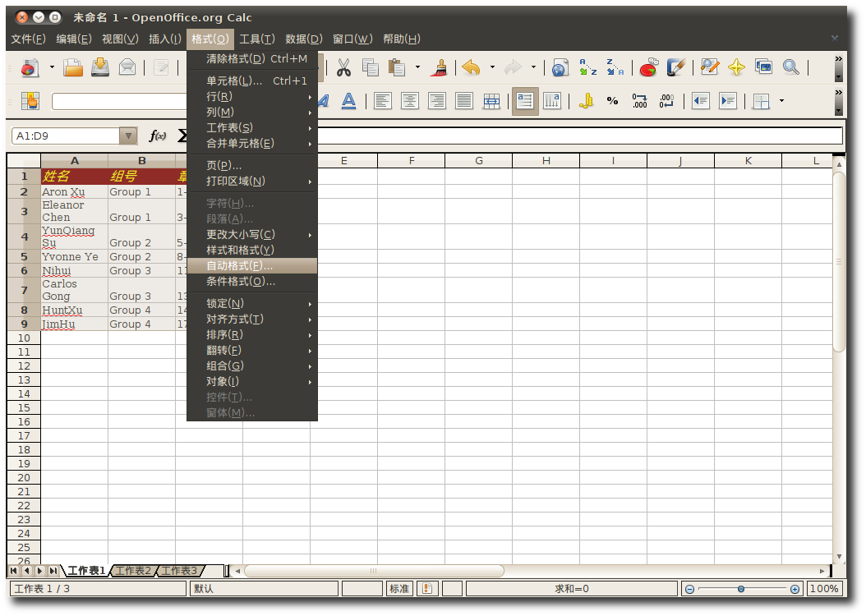Switch to the 工作表2 sheet tab
Screen dimensions: 866x616
[132, 570]
